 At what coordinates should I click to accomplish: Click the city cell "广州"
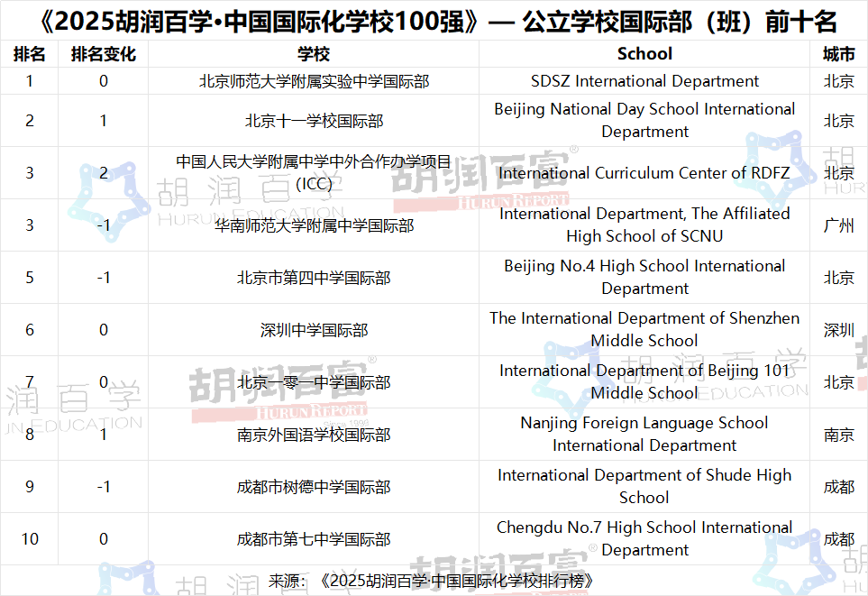coord(838,225)
